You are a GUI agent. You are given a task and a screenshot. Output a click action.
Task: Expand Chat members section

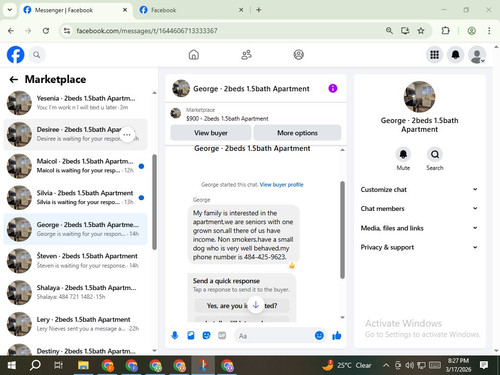(419, 208)
